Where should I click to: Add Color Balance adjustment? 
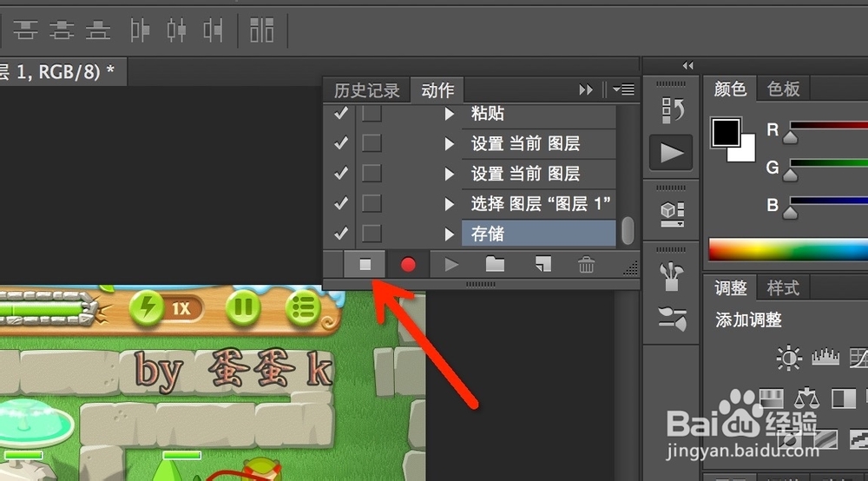[x=806, y=398]
